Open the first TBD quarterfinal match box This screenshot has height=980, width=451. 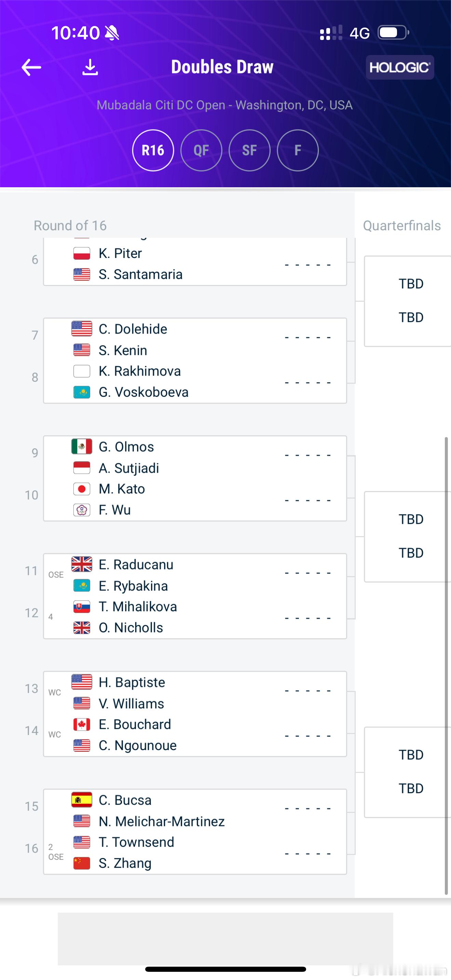(408, 301)
